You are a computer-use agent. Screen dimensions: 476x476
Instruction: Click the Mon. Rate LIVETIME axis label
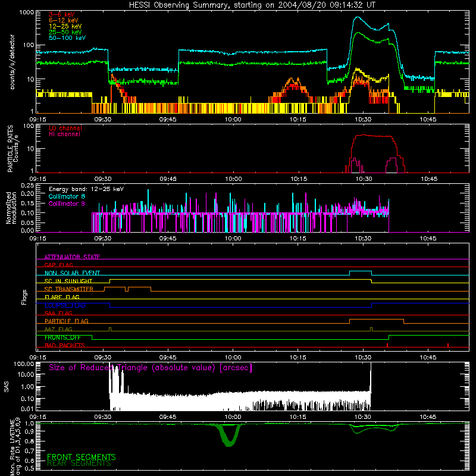click(x=12, y=447)
